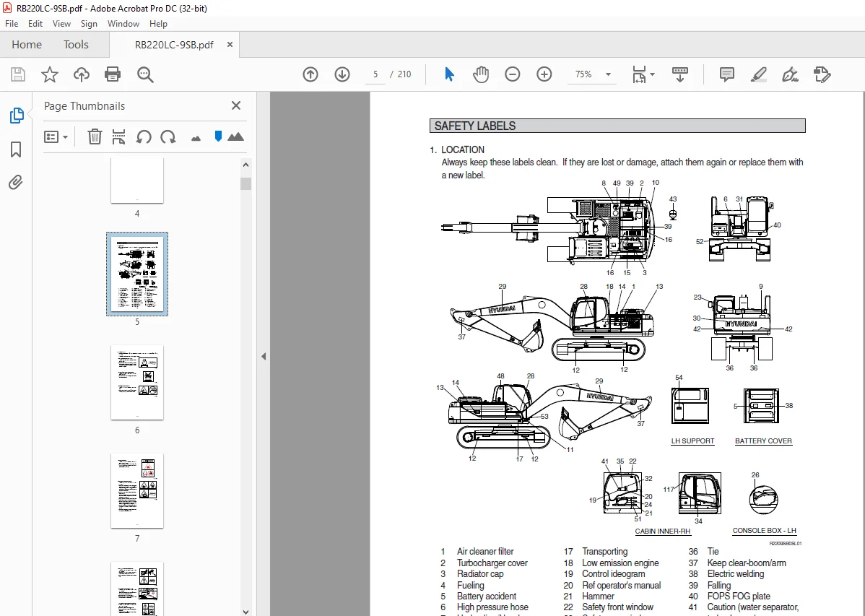Screen dimensions: 865x616
Task: Open the Sign document pen tool
Action: tap(790, 74)
